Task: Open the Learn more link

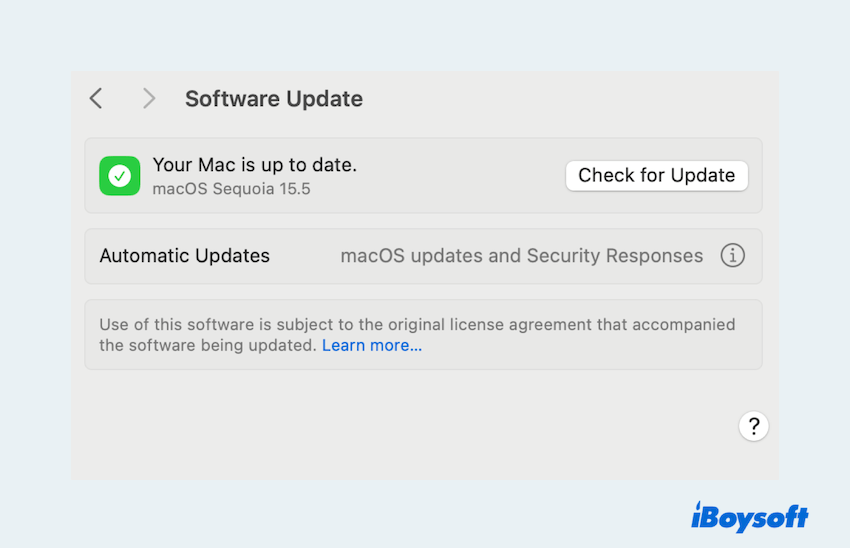Action: (372, 345)
